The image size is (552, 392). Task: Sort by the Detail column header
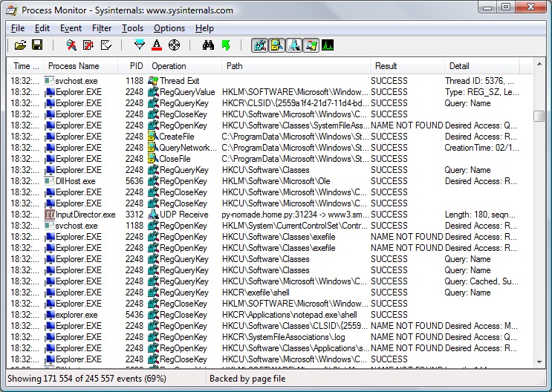click(482, 66)
